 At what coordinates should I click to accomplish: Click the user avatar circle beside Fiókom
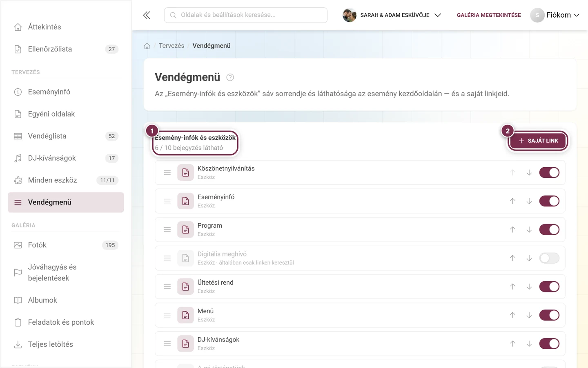(x=537, y=15)
